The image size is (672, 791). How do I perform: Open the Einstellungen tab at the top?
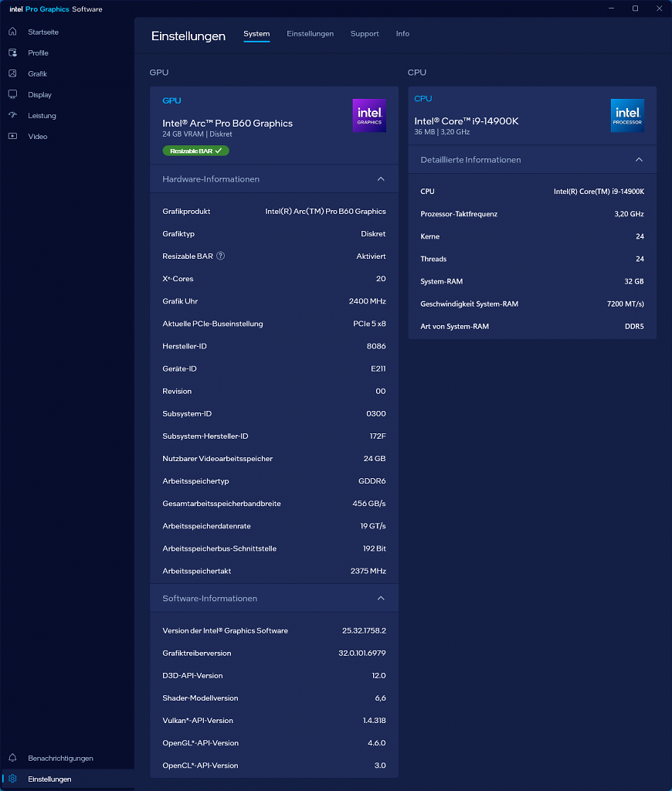(x=311, y=34)
